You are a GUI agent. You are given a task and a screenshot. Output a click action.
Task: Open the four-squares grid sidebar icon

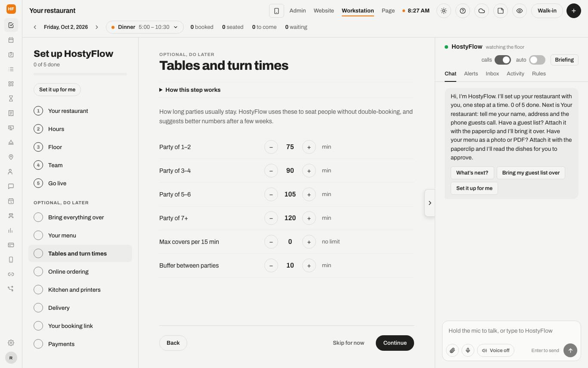point(11,84)
